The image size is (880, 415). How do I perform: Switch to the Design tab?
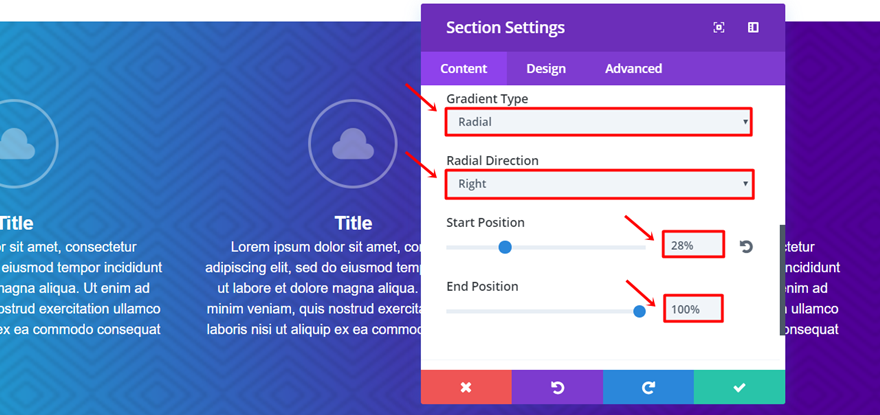click(x=546, y=69)
